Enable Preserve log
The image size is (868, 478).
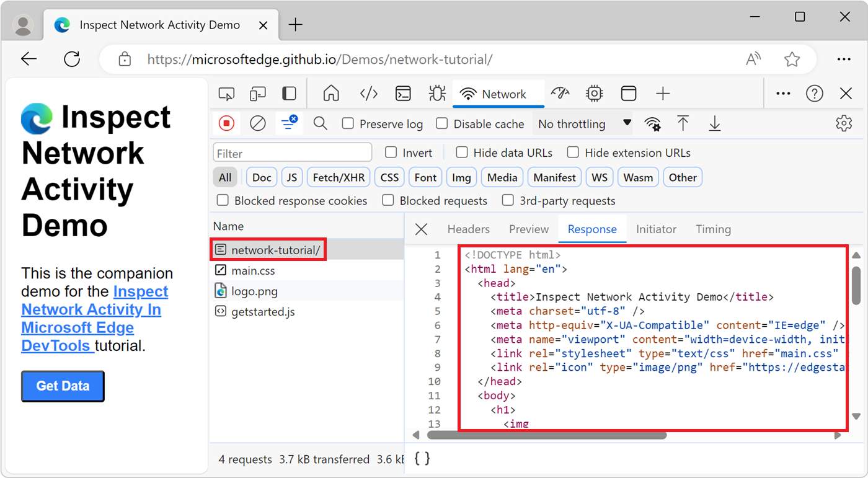pos(347,123)
